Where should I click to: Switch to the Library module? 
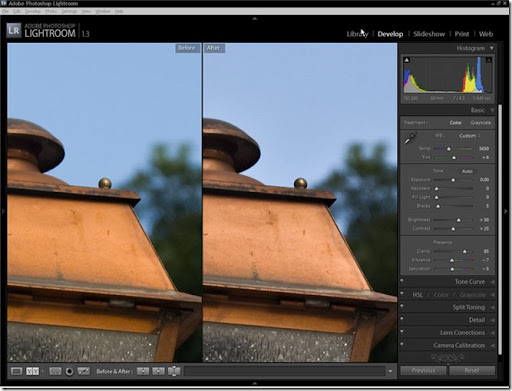357,34
